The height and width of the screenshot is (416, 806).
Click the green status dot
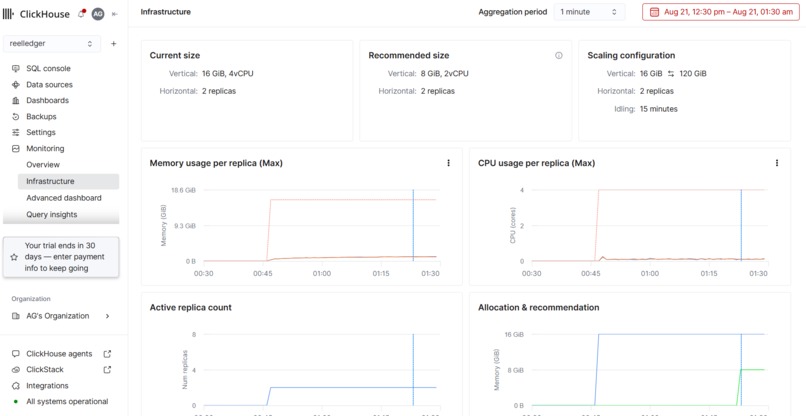click(15, 402)
